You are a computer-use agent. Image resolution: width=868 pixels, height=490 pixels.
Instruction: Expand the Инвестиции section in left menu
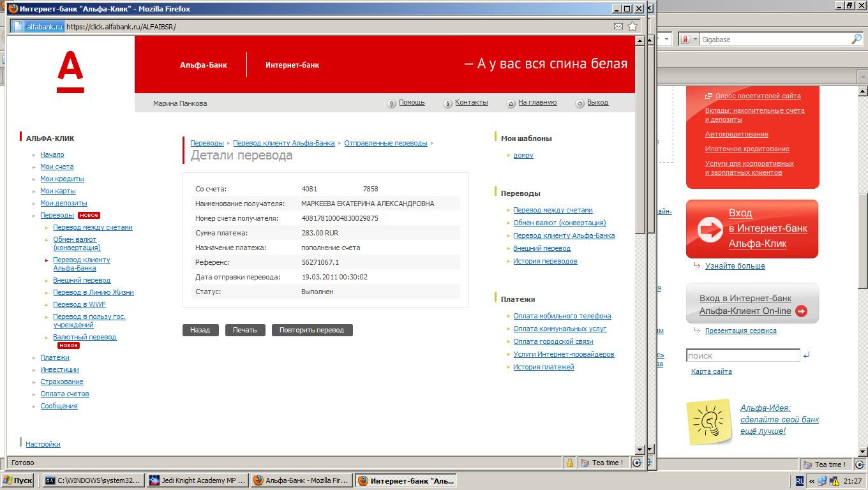click(59, 369)
